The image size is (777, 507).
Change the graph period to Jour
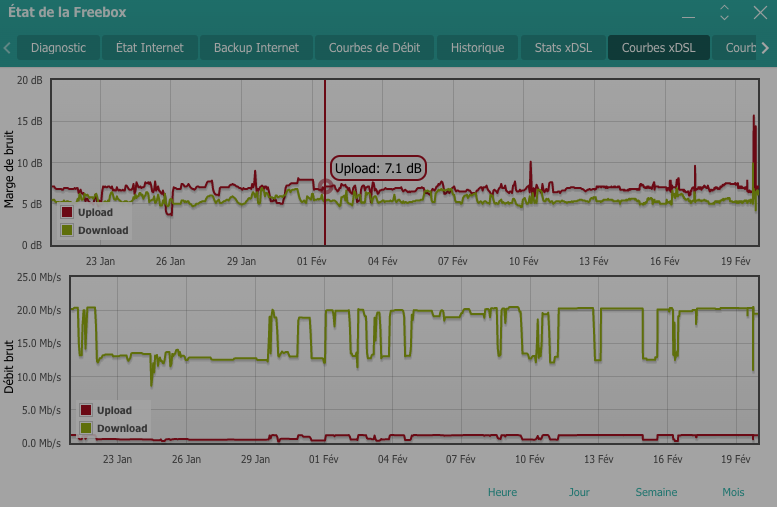(x=579, y=492)
